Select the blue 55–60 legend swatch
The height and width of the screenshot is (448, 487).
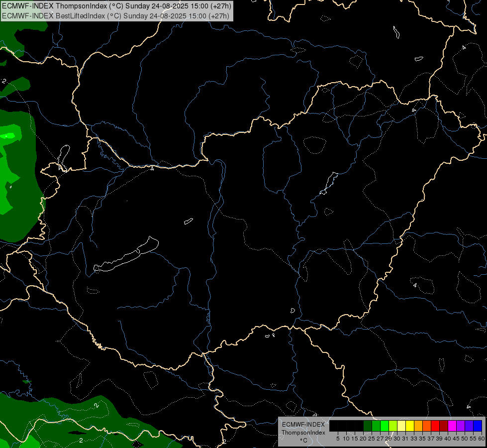point(478,426)
